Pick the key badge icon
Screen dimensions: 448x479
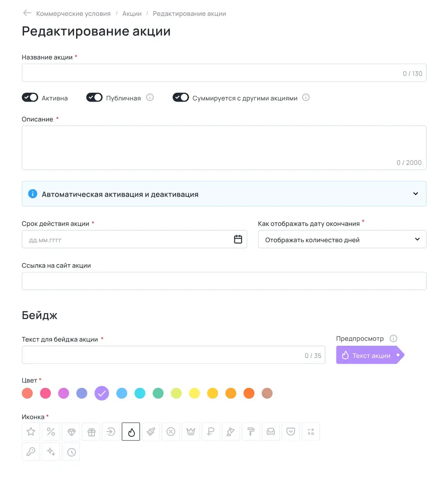pyautogui.click(x=31, y=452)
